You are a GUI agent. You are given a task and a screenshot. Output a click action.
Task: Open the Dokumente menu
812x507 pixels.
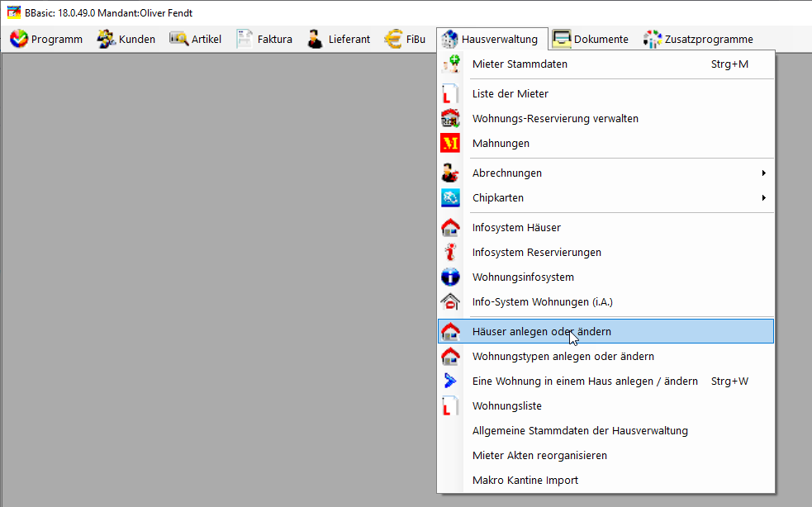(x=591, y=39)
